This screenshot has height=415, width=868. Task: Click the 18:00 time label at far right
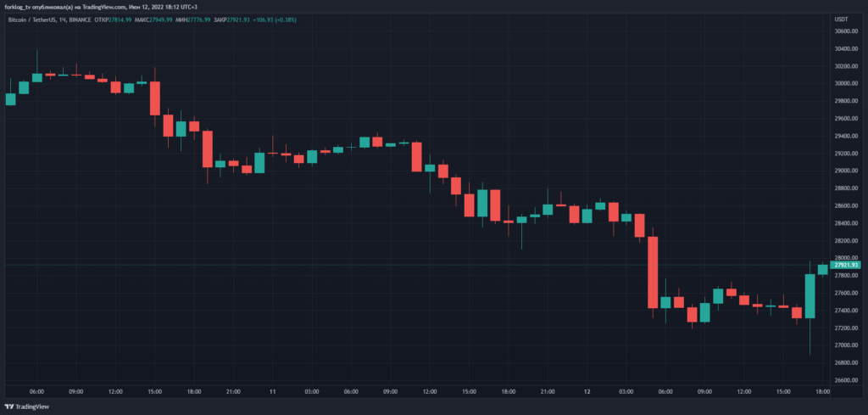[x=821, y=391]
